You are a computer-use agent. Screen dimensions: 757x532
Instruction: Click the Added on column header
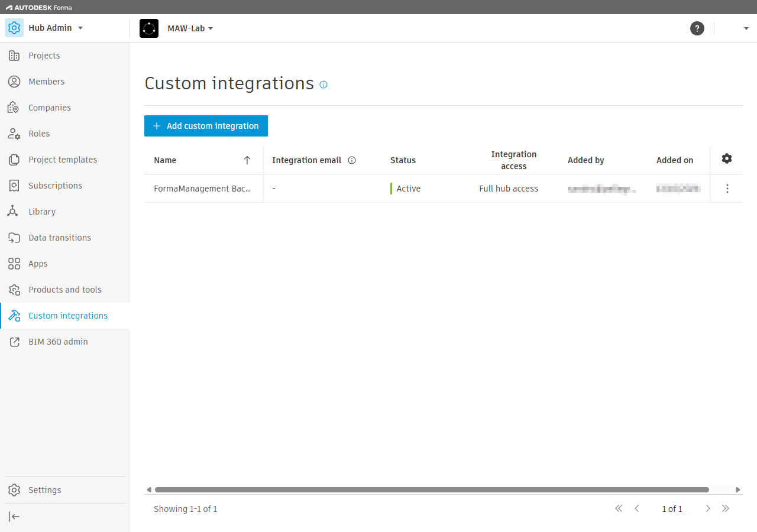pyautogui.click(x=675, y=160)
